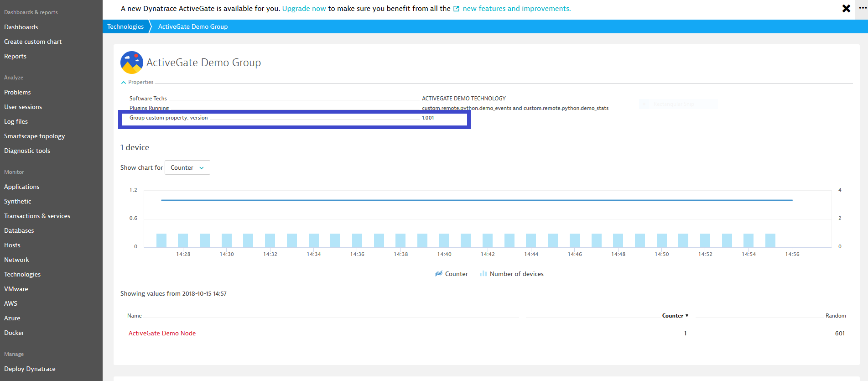Open Create custom chart in sidebar
The width and height of the screenshot is (868, 381).
tap(33, 42)
